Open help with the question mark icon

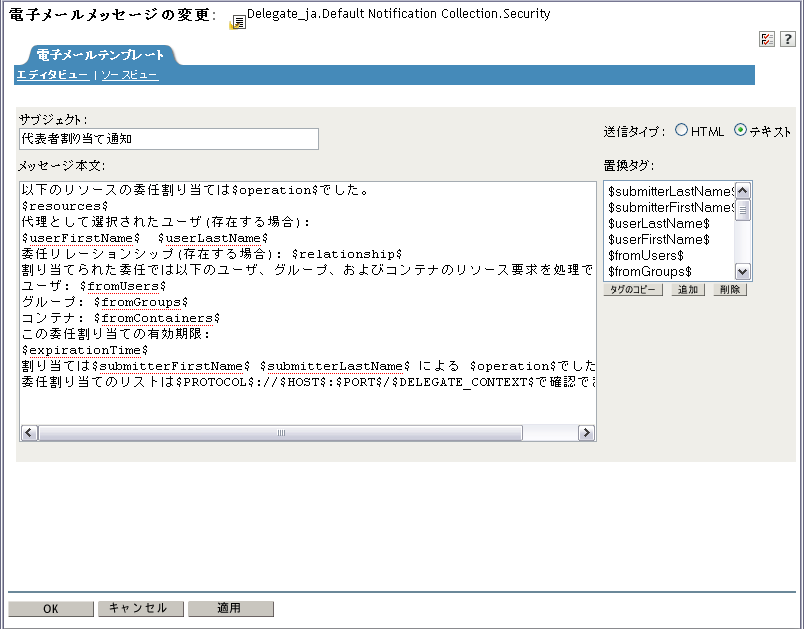coord(788,39)
